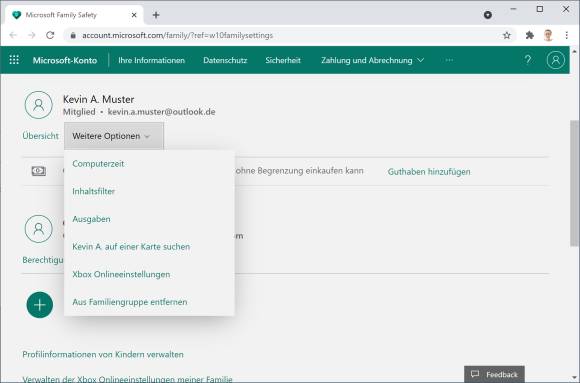
Task: Select Aus Familiengruppe entfernen
Action: pos(130,302)
